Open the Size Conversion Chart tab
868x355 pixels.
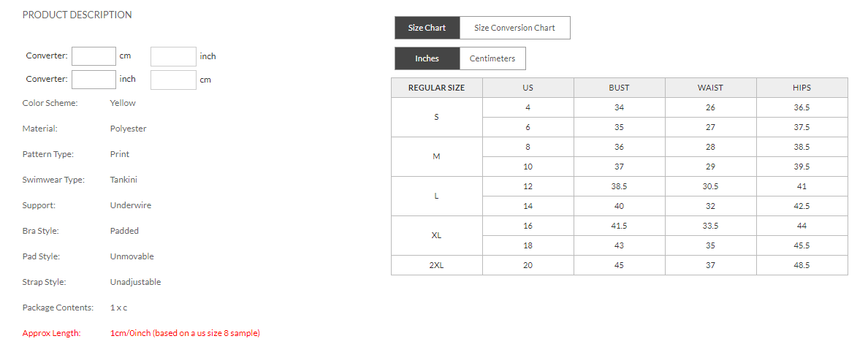point(514,28)
